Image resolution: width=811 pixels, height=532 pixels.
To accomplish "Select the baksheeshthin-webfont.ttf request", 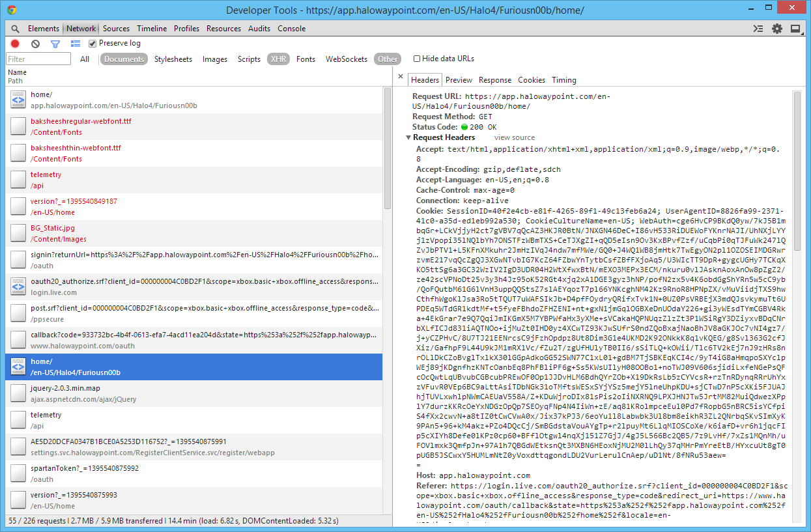I will click(193, 153).
